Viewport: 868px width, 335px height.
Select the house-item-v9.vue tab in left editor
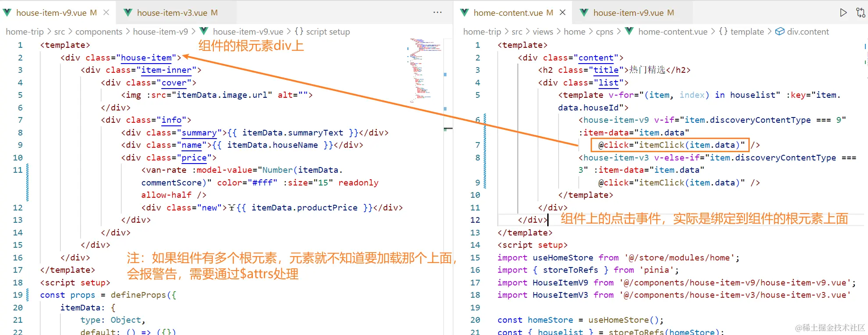pyautogui.click(x=51, y=13)
